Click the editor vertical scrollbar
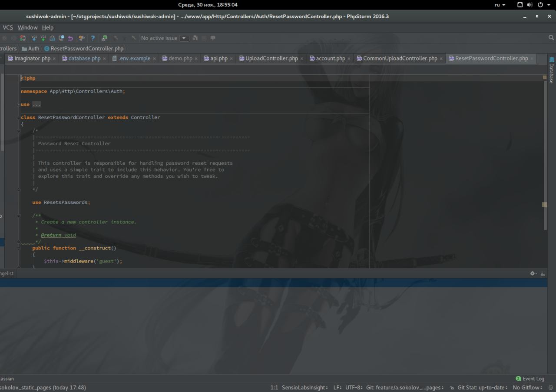Viewport: 556px width, 392px height. click(x=545, y=152)
